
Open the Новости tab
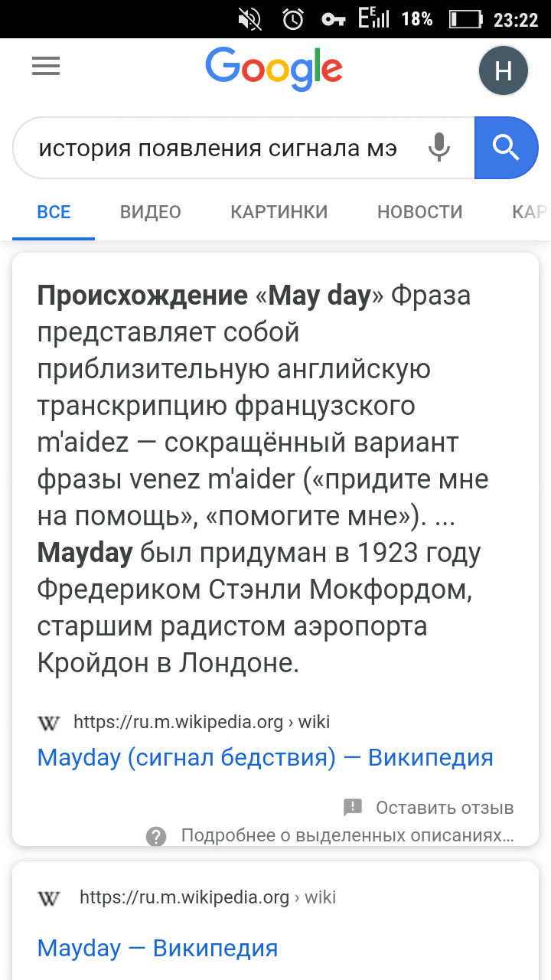(x=420, y=212)
